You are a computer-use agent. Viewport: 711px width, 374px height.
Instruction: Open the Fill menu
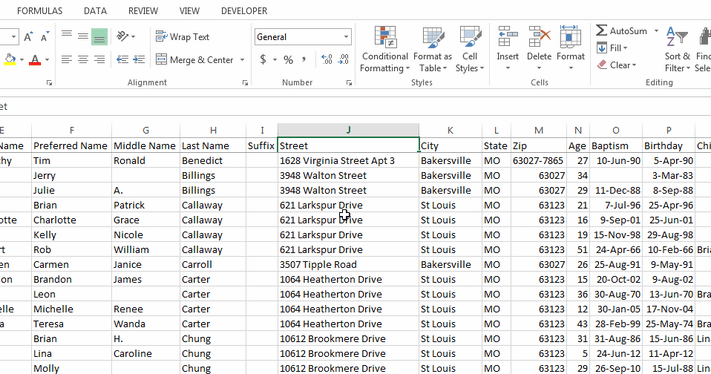(x=612, y=48)
